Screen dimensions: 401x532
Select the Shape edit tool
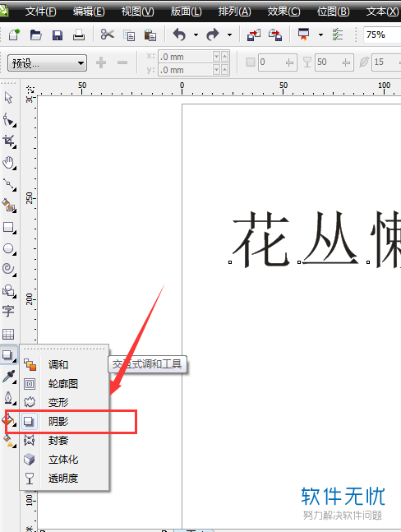(x=8, y=120)
